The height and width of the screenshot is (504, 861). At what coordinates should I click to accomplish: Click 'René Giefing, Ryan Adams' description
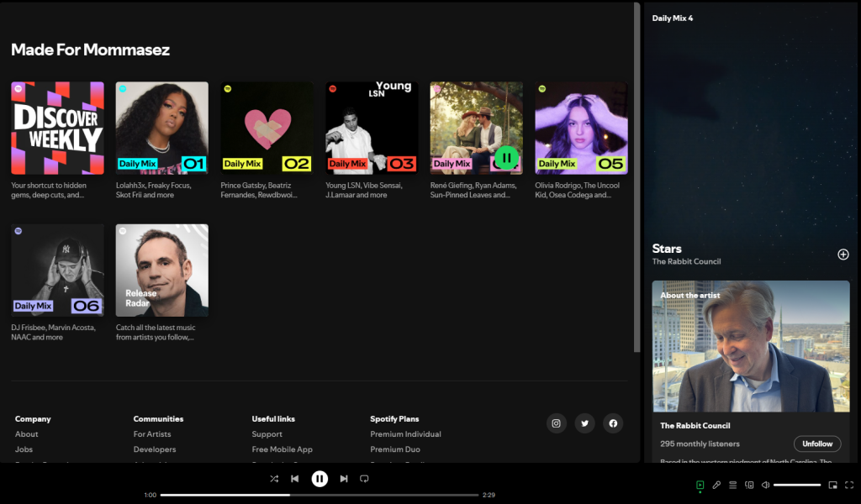473,190
